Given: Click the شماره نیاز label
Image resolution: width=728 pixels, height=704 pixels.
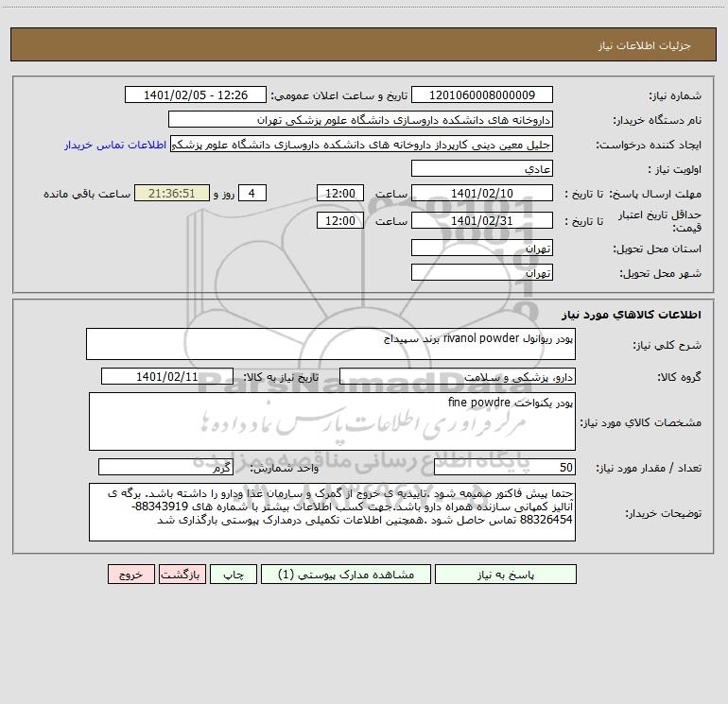Looking at the screenshot, I should click(x=675, y=96).
